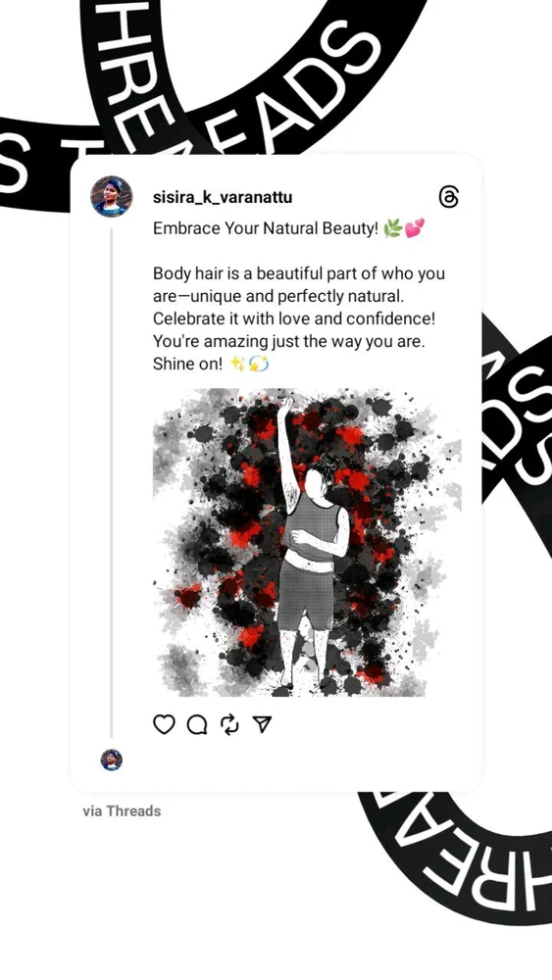Select the "Embrace Your Natural Beauty!" line

267,228
